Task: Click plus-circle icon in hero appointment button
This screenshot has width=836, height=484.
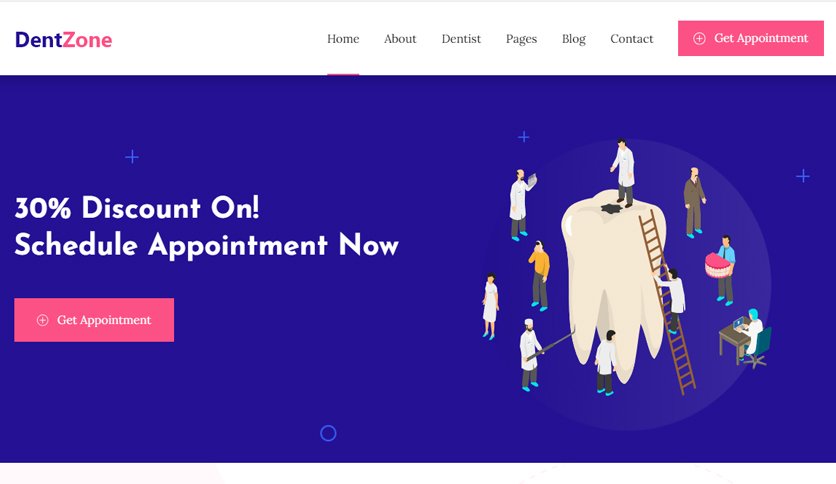Action: [42, 320]
